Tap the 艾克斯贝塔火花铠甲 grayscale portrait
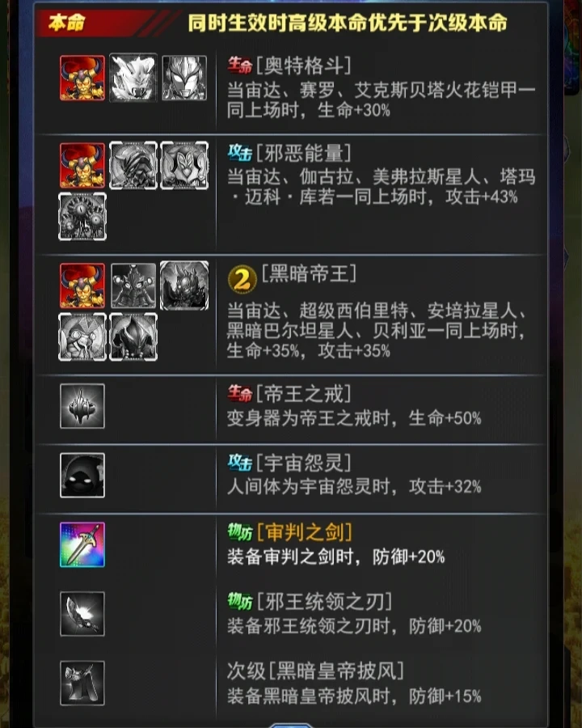The width and height of the screenshot is (582, 728). pyautogui.click(x=184, y=78)
